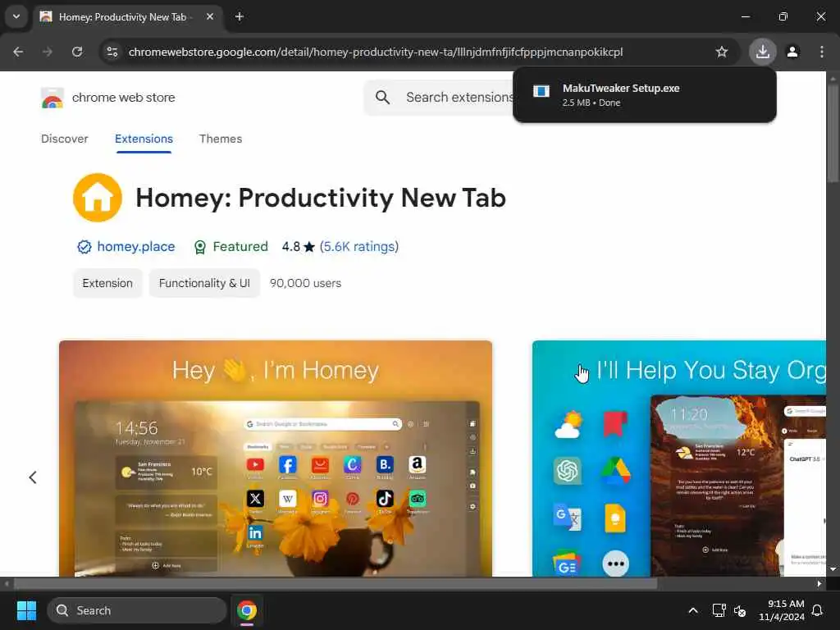Click the Homey orange house icon
Screen dimensions: 840x630
98,198
